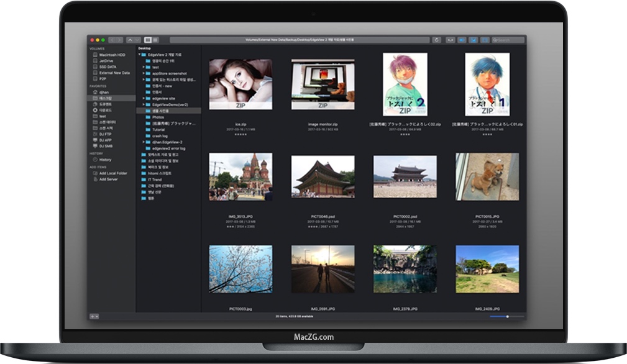Select the ice.zip thumbnail
Image resolution: width=627 pixels, height=364 pixels.
(240, 84)
